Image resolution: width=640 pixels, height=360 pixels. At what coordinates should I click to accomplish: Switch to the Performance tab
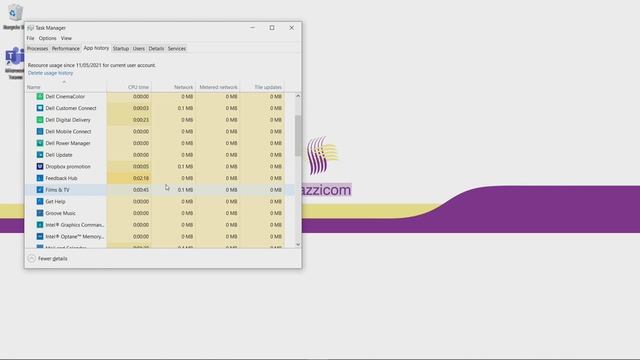(x=66, y=49)
